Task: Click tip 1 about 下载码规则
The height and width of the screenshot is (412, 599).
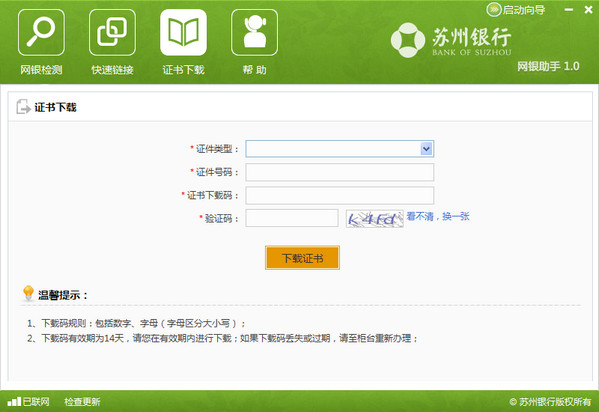Action: 136,323
